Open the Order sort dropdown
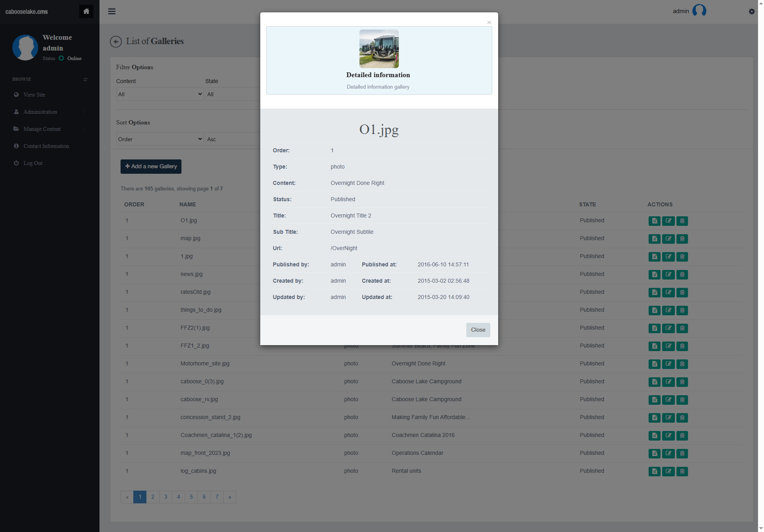This screenshot has width=764, height=532. click(160, 139)
